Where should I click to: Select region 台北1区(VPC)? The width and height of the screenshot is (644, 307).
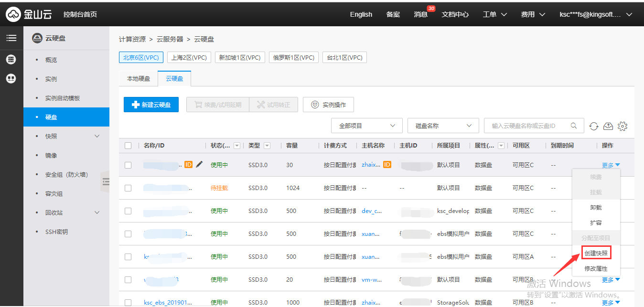(344, 57)
